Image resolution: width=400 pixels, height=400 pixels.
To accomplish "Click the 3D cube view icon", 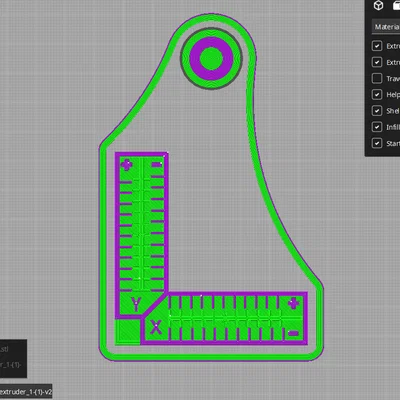I will (378, 6).
